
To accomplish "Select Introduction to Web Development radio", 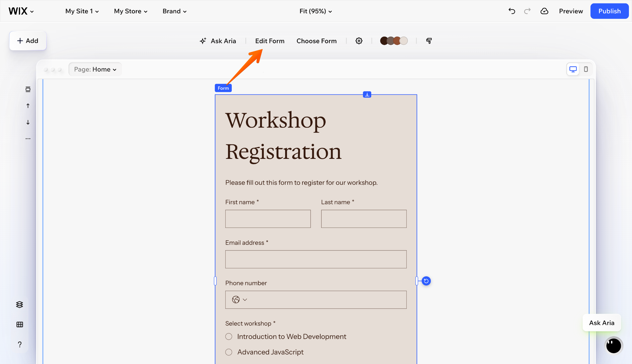I will 229,337.
